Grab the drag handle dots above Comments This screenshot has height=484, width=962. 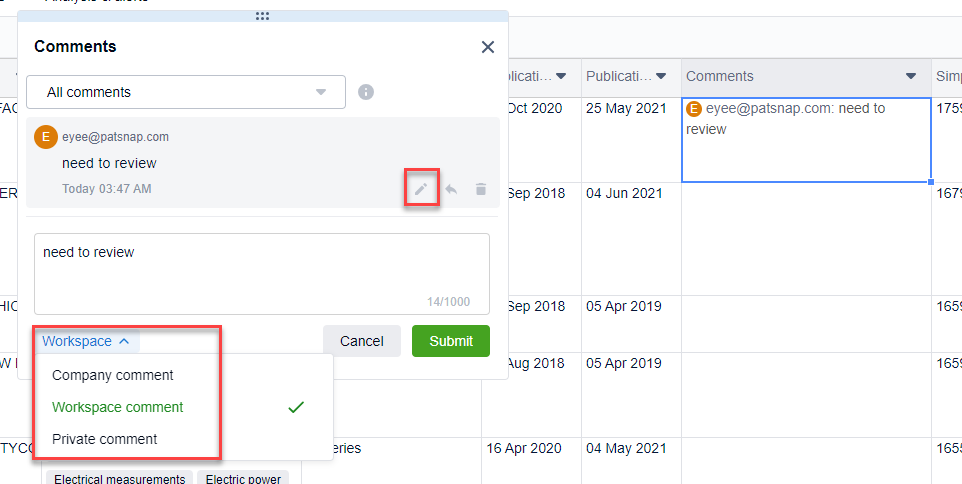[x=262, y=16]
